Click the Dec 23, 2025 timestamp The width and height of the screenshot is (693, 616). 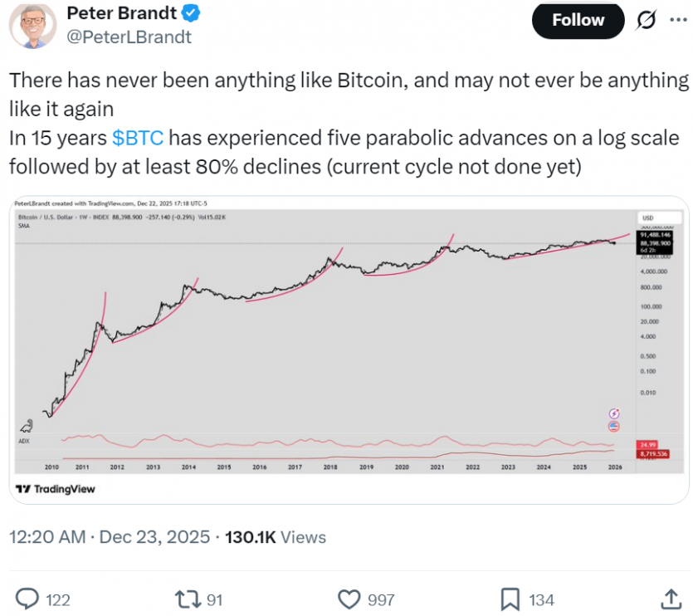[x=153, y=537]
